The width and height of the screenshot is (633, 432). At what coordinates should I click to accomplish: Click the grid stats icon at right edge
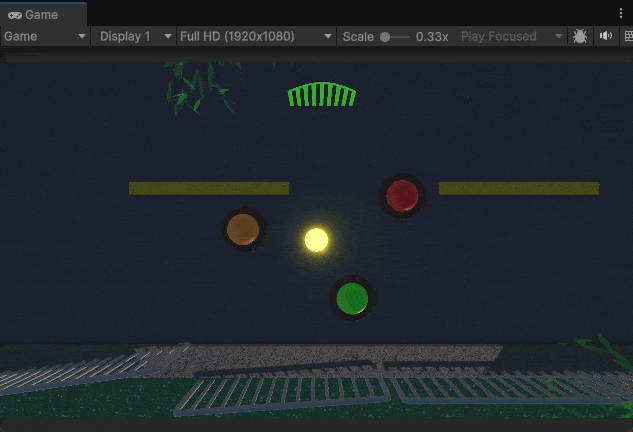tap(628, 36)
